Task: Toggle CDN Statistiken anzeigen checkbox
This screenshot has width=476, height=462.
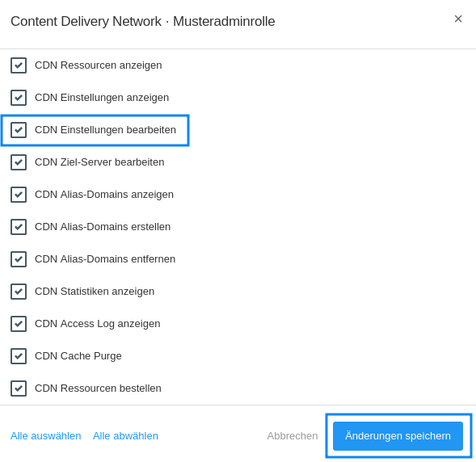Action: (x=19, y=292)
